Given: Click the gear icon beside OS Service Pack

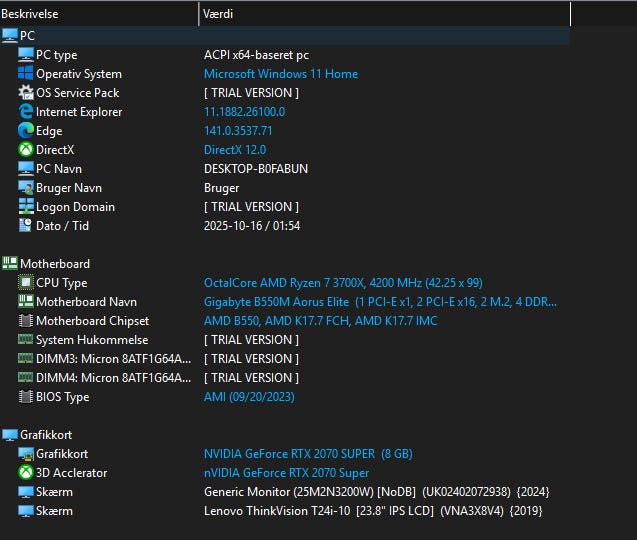Looking at the screenshot, I should click(26, 93).
